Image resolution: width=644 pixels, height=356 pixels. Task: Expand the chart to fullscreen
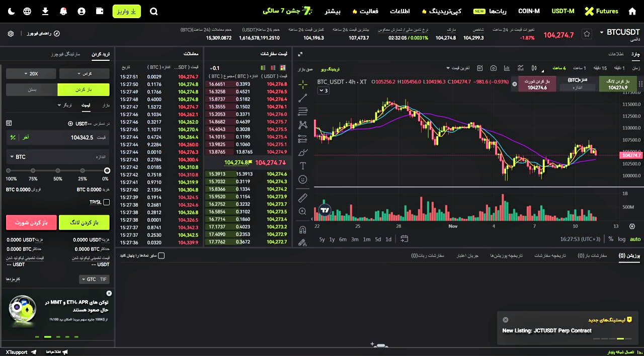[x=301, y=54]
